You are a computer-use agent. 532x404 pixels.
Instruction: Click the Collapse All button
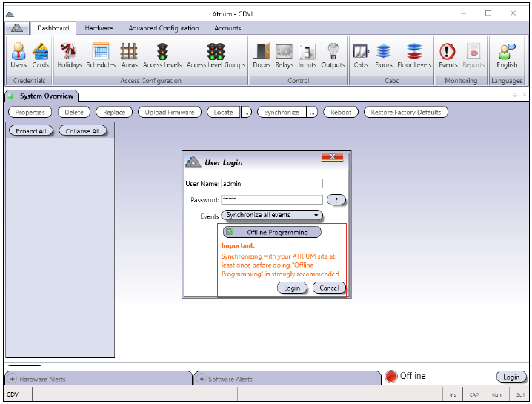click(x=82, y=131)
